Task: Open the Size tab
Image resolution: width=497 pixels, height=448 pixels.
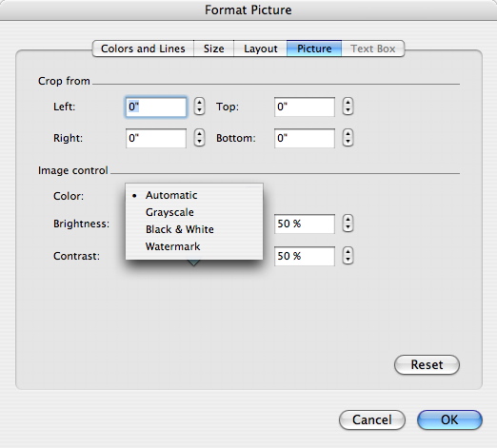Action: (x=213, y=49)
